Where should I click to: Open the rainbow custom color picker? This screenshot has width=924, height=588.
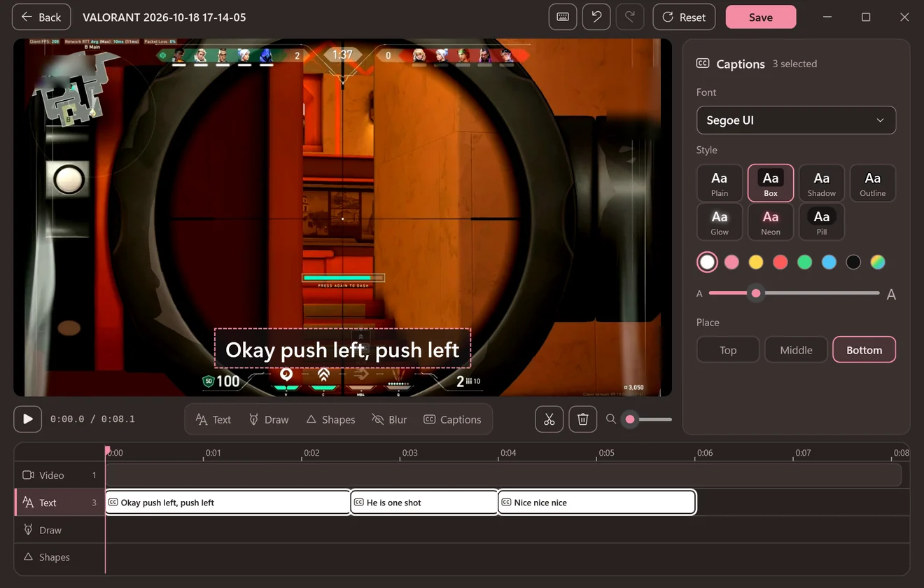point(878,262)
